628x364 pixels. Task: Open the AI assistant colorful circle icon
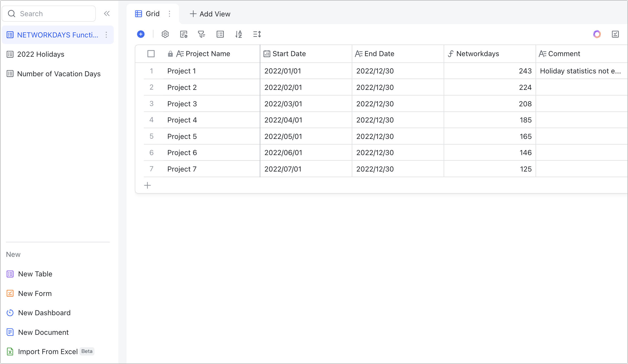pyautogui.click(x=597, y=34)
